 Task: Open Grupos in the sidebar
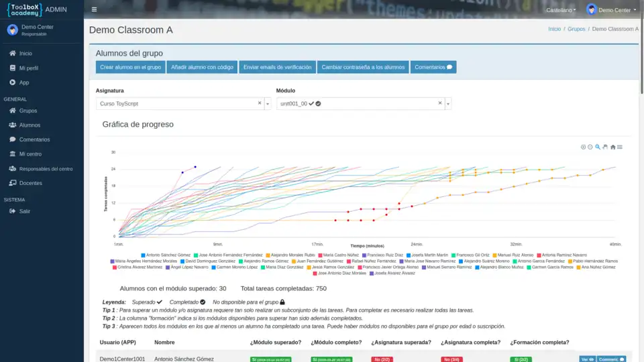click(28, 111)
